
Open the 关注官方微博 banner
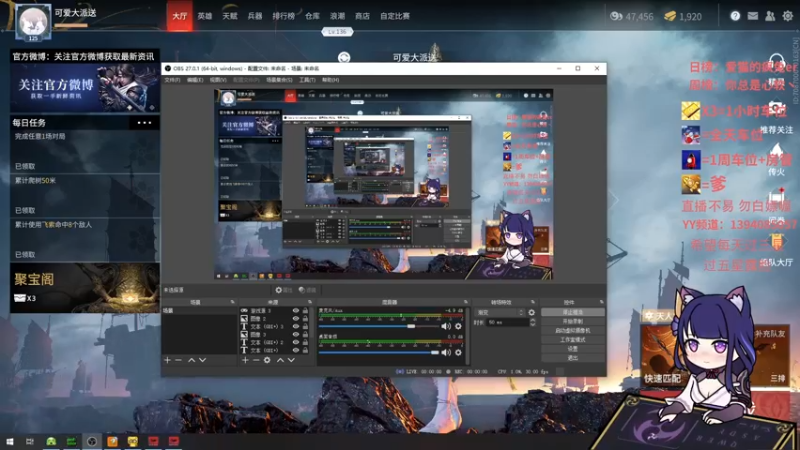[x=85, y=88]
